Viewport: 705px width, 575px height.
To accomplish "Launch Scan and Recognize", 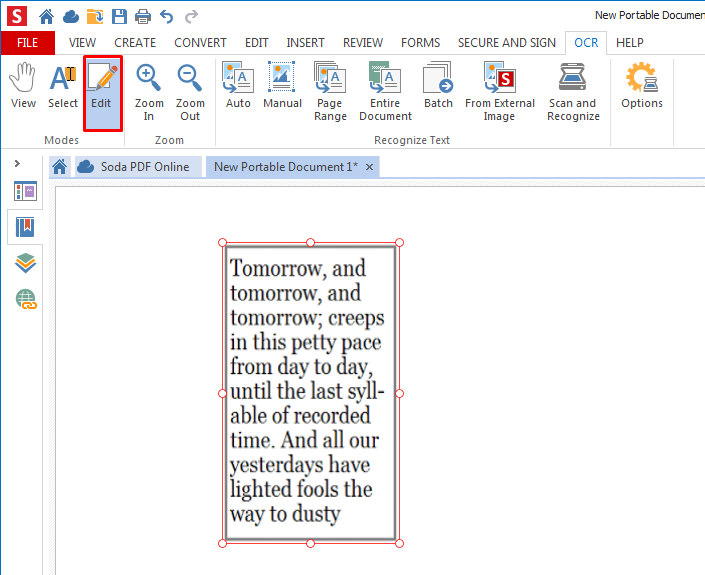I will click(x=573, y=91).
